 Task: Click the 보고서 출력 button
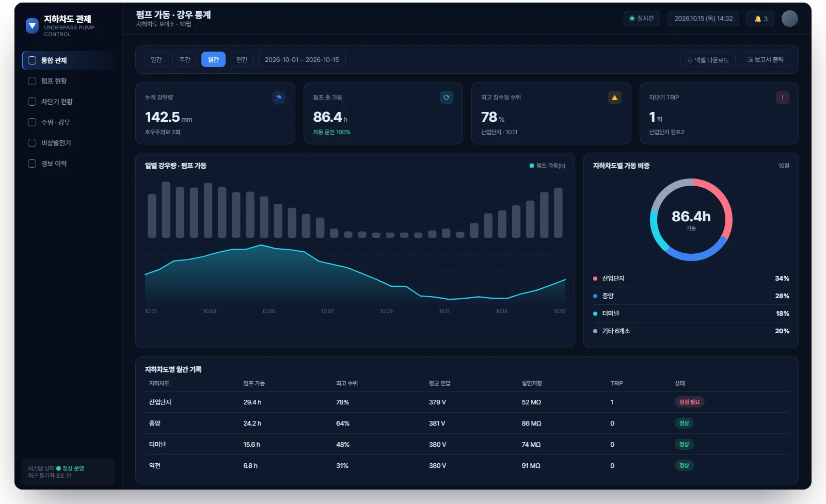(x=765, y=60)
